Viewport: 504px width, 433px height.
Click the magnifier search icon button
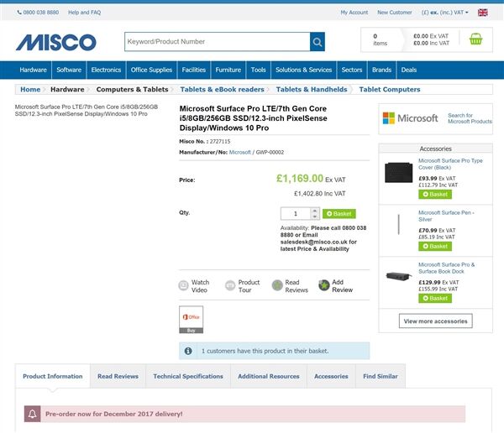pyautogui.click(x=318, y=42)
